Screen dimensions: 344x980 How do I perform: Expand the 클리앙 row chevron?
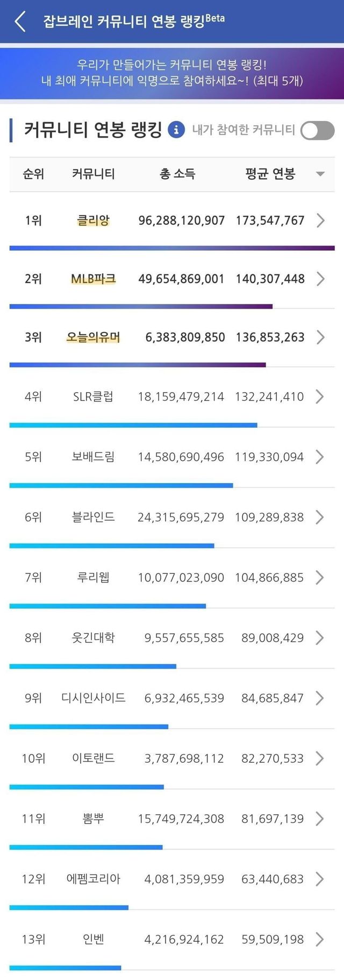coord(320,221)
